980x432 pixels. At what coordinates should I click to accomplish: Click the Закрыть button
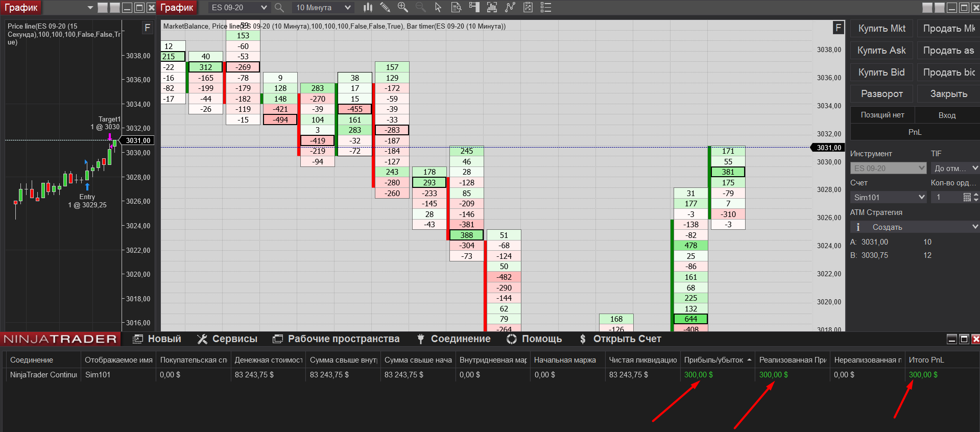click(x=948, y=94)
